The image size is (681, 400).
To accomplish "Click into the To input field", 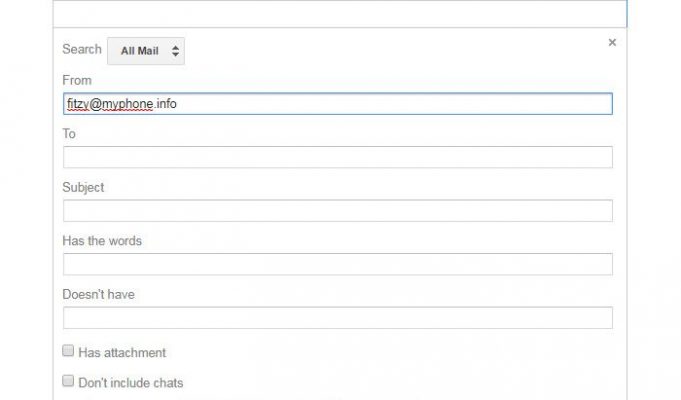I will (337, 157).
